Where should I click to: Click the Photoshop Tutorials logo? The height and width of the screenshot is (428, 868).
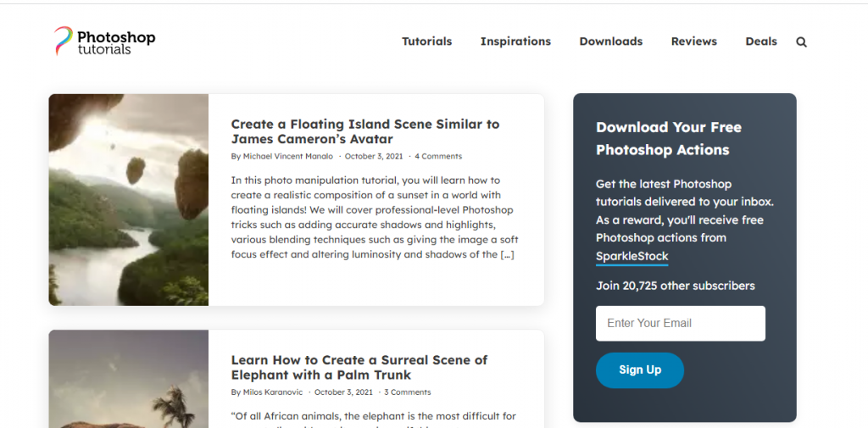[105, 41]
